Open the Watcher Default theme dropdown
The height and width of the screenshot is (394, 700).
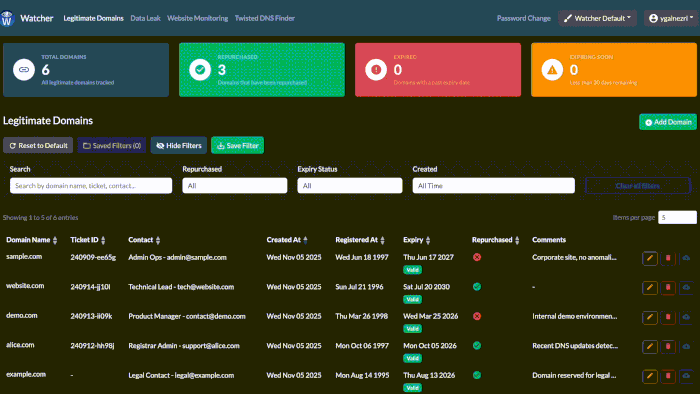coord(597,18)
